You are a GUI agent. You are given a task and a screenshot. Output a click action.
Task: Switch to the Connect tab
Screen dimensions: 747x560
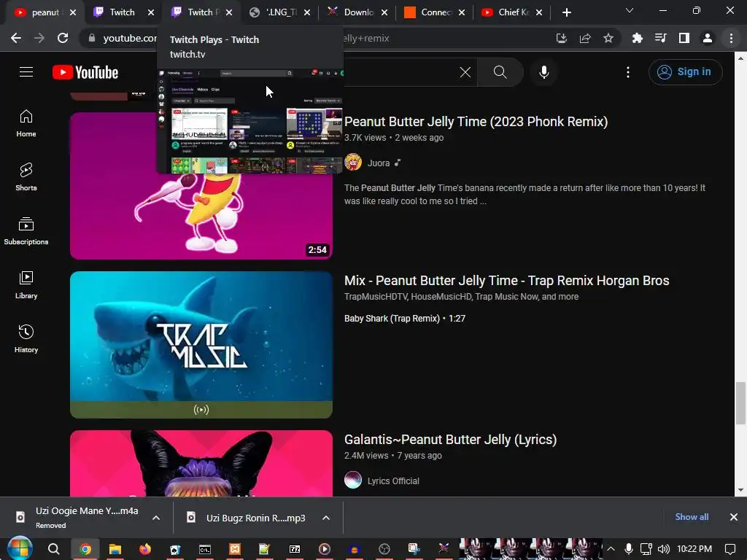tap(435, 12)
